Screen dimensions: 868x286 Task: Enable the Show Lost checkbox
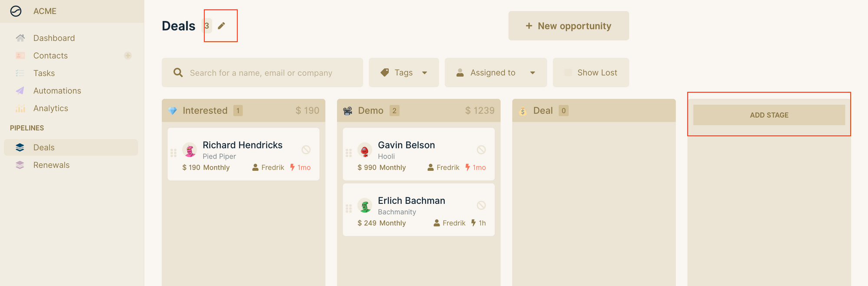[x=568, y=73]
